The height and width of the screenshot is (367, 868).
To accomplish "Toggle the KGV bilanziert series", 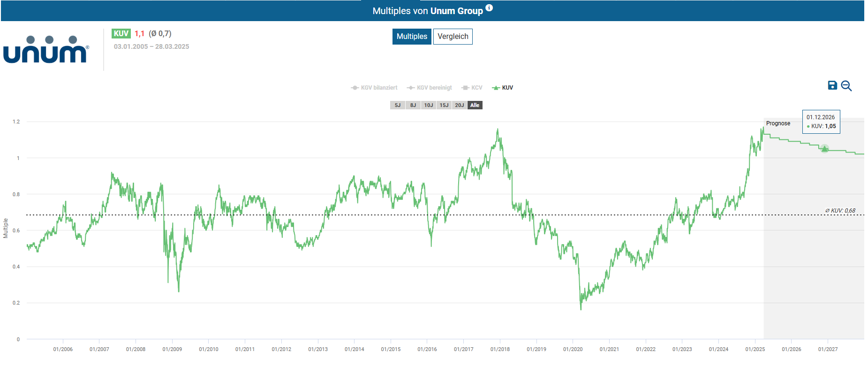I will [x=374, y=88].
